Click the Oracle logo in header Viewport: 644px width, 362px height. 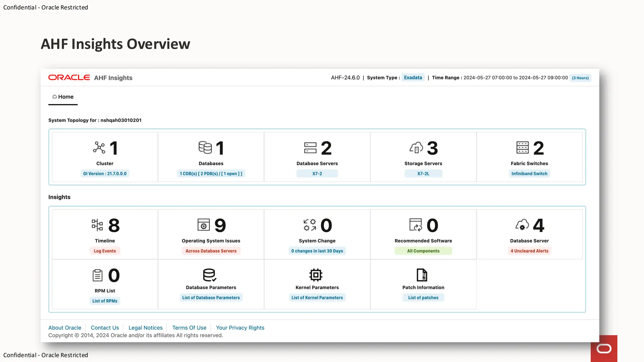(69, 78)
